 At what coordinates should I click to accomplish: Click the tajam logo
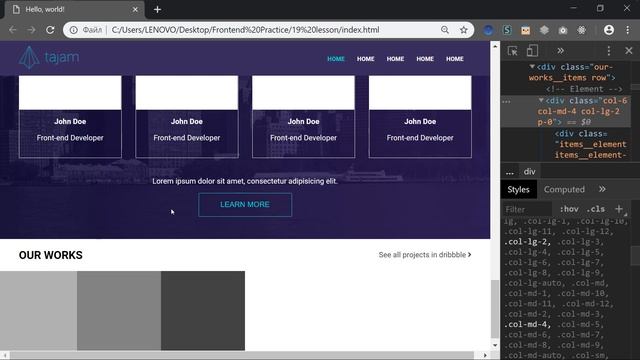tap(49, 58)
